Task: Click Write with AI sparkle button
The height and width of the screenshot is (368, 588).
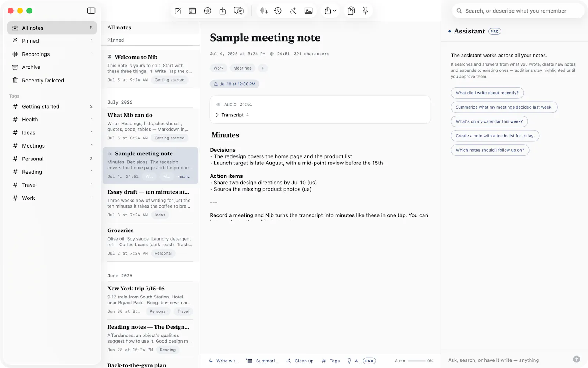Action: 223,361
